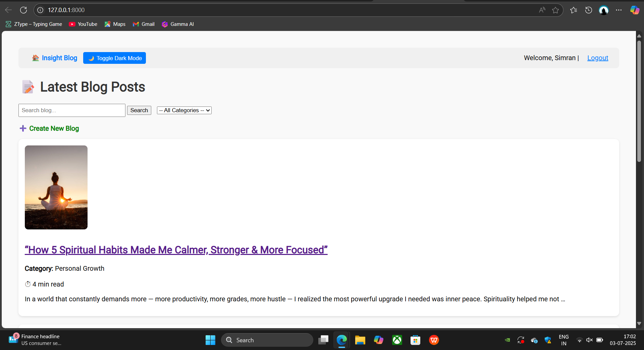Open the browser Settings and more menu
This screenshot has width=644, height=350.
[619, 10]
